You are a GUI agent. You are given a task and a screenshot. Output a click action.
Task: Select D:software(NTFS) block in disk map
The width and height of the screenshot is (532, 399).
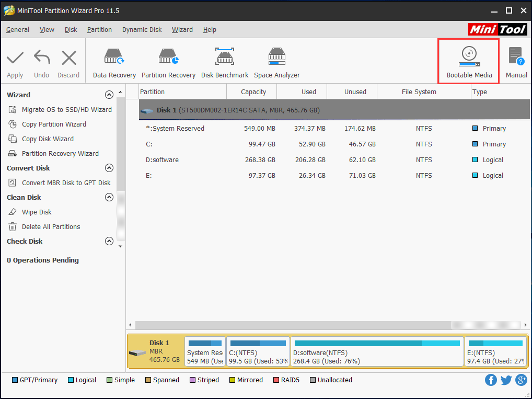click(x=377, y=351)
